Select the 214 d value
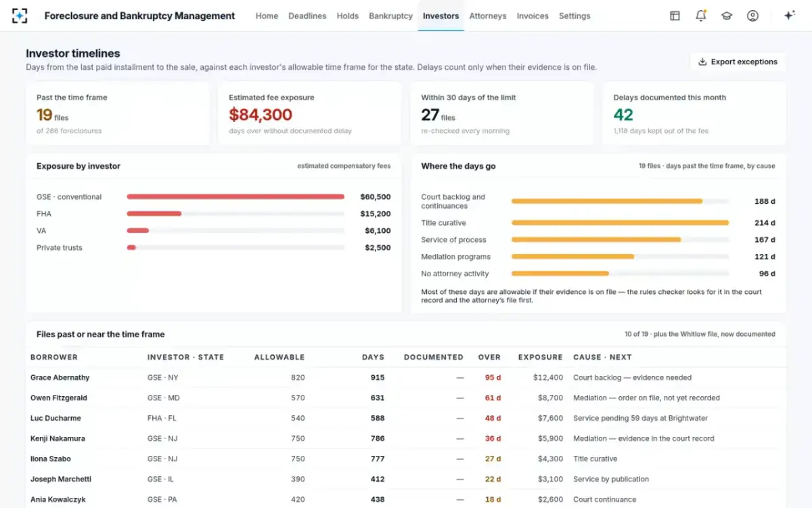 click(765, 223)
